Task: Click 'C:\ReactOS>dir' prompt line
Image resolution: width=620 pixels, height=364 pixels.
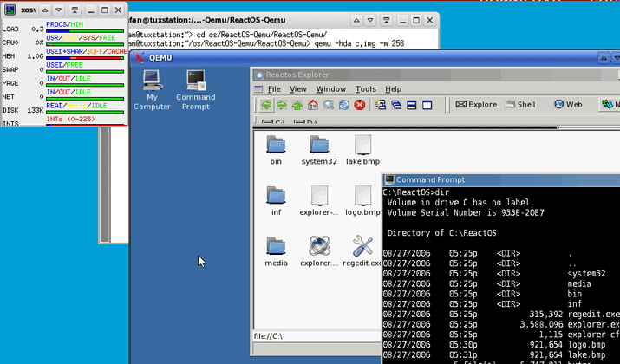Action: pyautogui.click(x=416, y=192)
